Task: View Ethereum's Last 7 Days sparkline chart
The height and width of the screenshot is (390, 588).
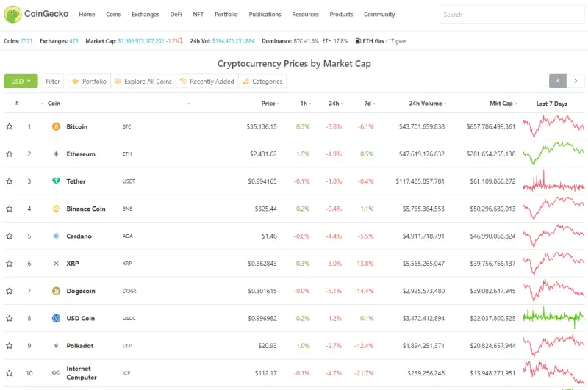Action: point(553,154)
